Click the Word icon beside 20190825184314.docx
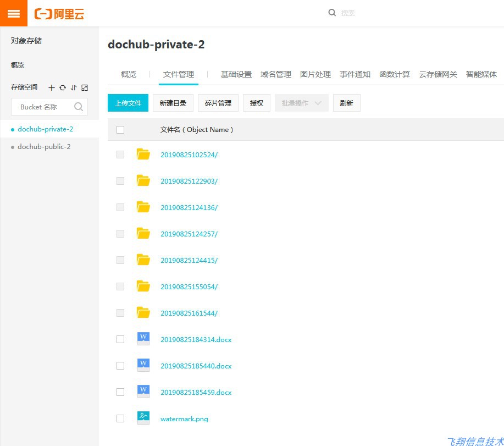Image resolution: width=504 pixels, height=446 pixels. [x=142, y=338]
